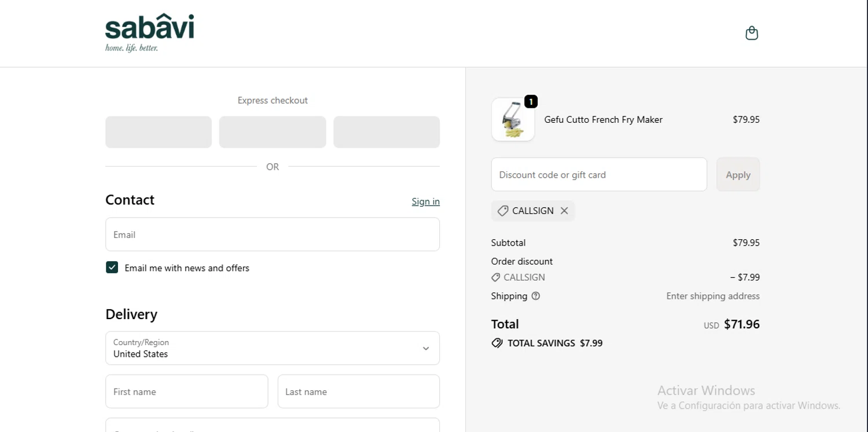868x432 pixels.
Task: Click the Gefu Cutto French Fry Maker title
Action: 603,119
